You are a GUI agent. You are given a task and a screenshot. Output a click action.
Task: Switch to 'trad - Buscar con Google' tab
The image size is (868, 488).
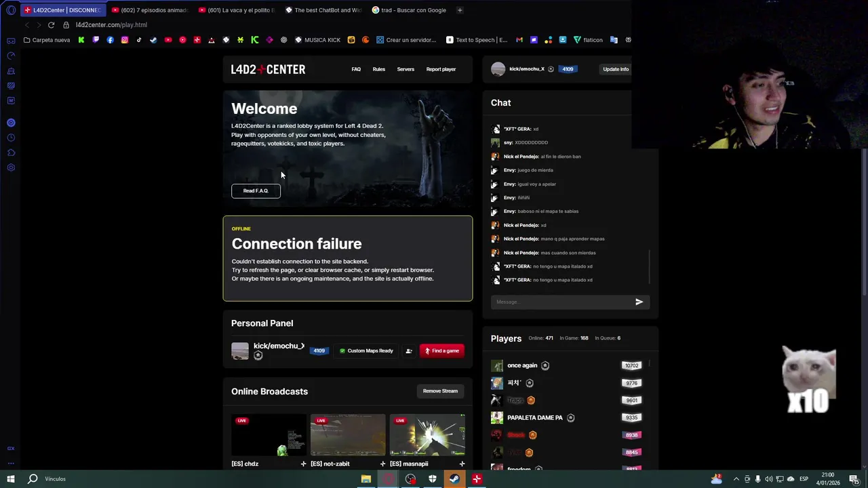pos(410,10)
